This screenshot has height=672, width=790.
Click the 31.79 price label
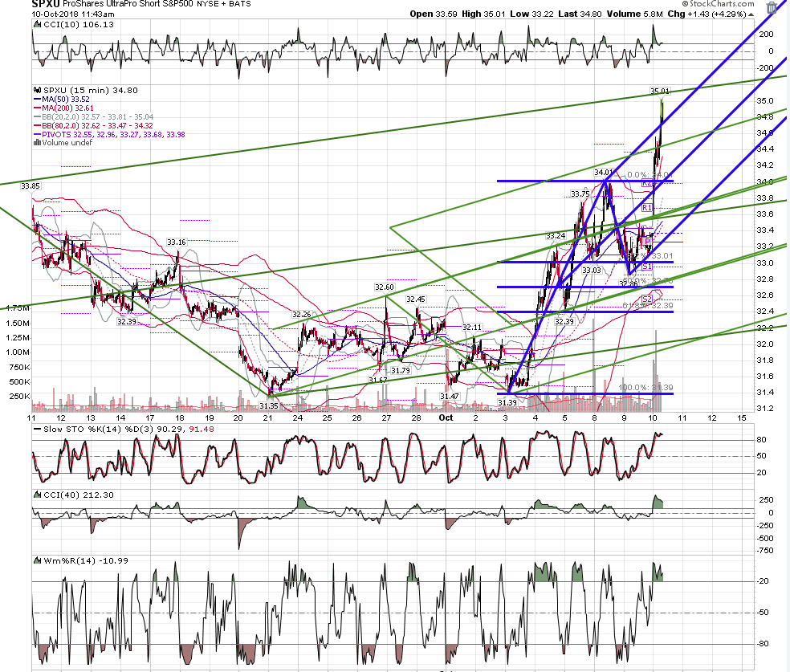401,371
